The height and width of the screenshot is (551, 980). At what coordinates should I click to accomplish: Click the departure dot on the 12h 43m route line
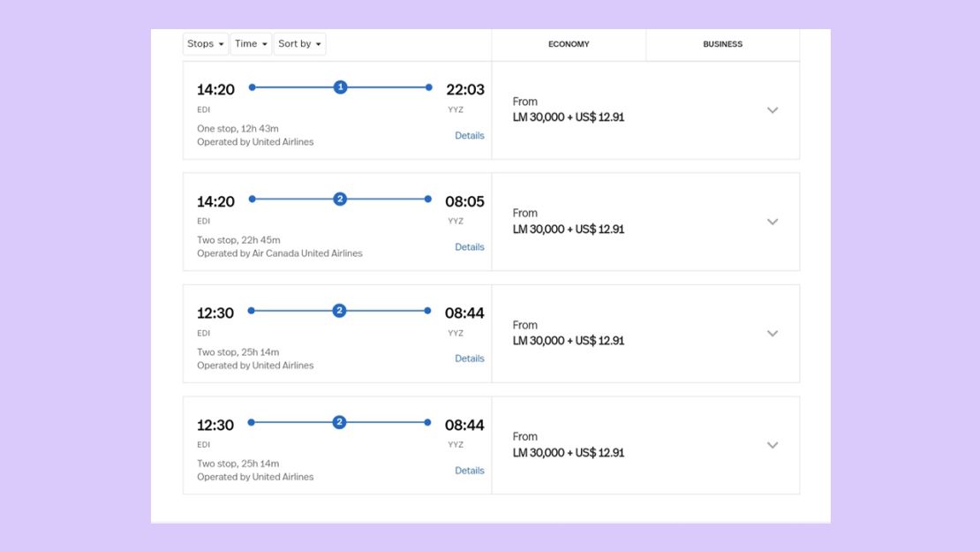click(252, 87)
